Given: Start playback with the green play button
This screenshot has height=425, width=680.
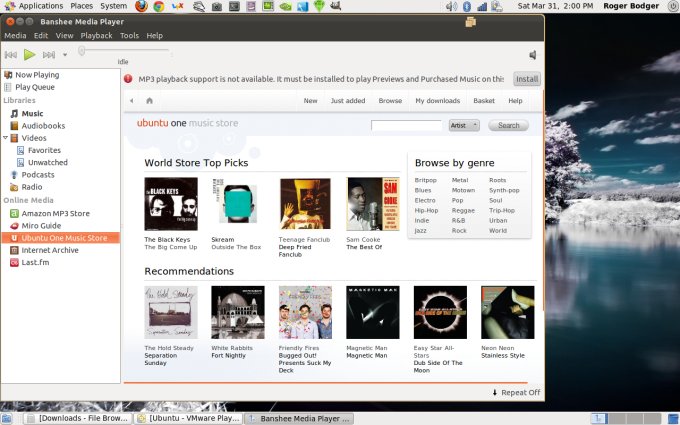Looking at the screenshot, I should click(29, 55).
